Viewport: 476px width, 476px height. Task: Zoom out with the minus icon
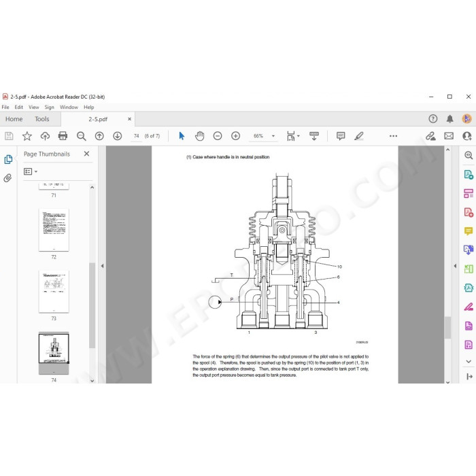218,136
